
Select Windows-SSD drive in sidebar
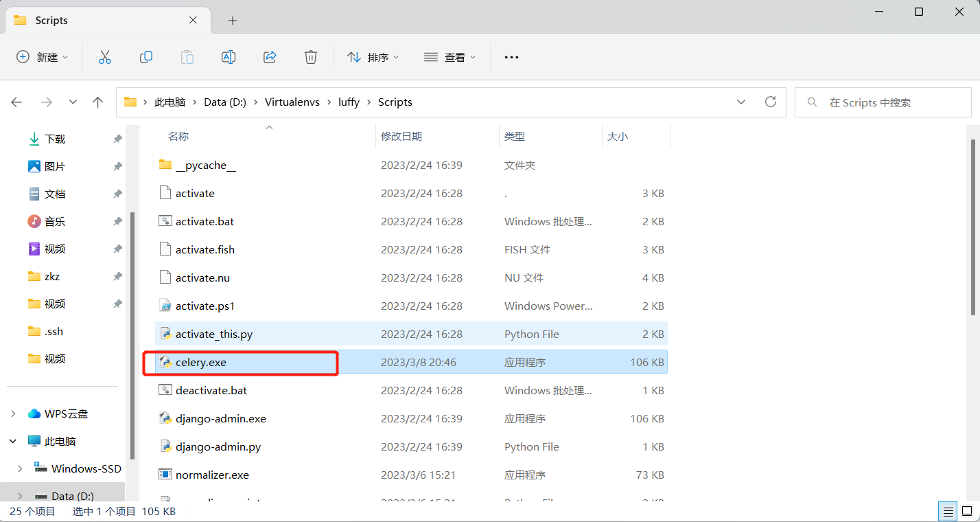86,468
